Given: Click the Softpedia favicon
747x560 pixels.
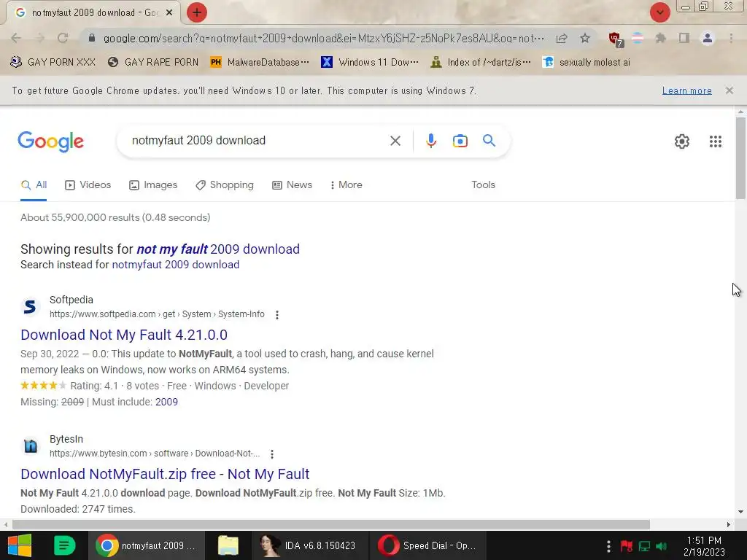Looking at the screenshot, I should 30,307.
